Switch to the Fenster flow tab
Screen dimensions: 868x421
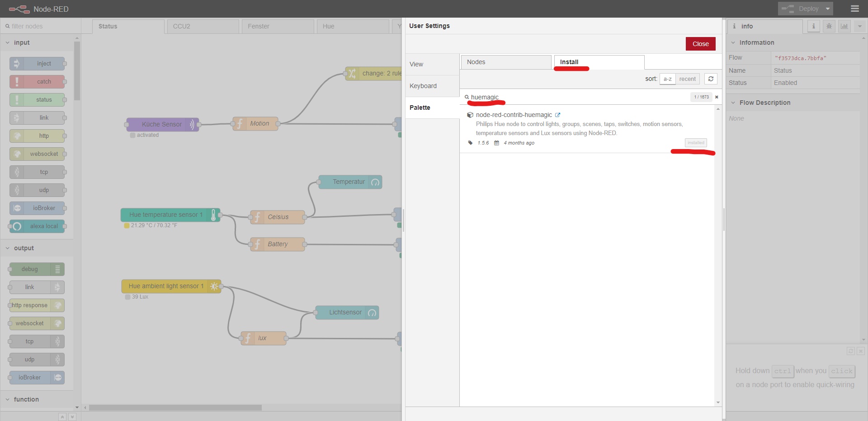(x=278, y=26)
